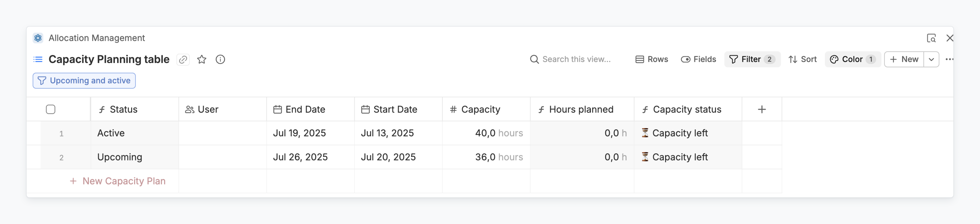The height and width of the screenshot is (224, 980).
Task: Open the expand preview icon at top right
Action: coord(931,38)
